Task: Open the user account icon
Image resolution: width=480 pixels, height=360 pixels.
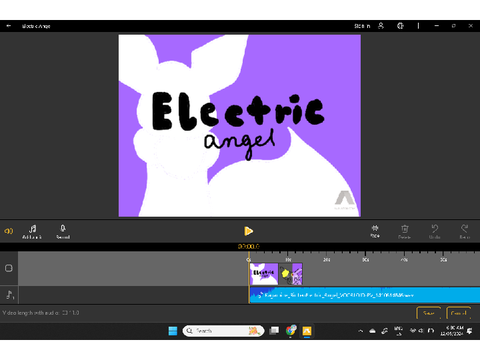Action: (381, 26)
